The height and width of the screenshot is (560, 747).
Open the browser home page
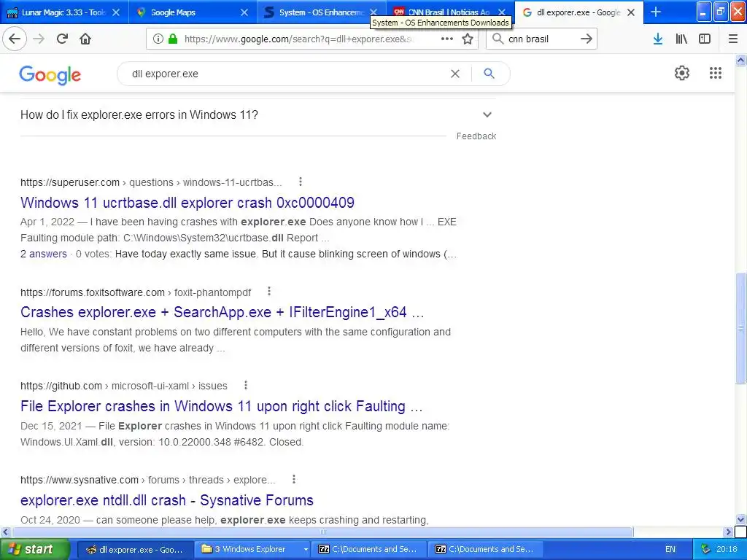click(x=85, y=39)
